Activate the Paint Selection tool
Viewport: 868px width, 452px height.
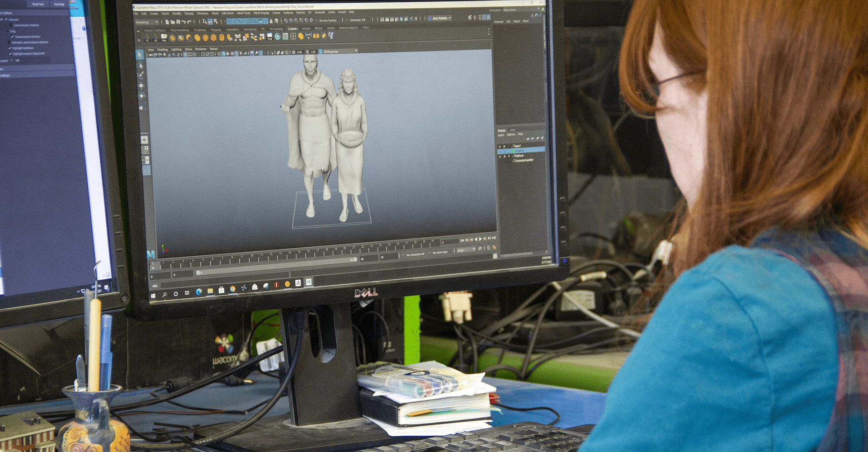[x=141, y=75]
